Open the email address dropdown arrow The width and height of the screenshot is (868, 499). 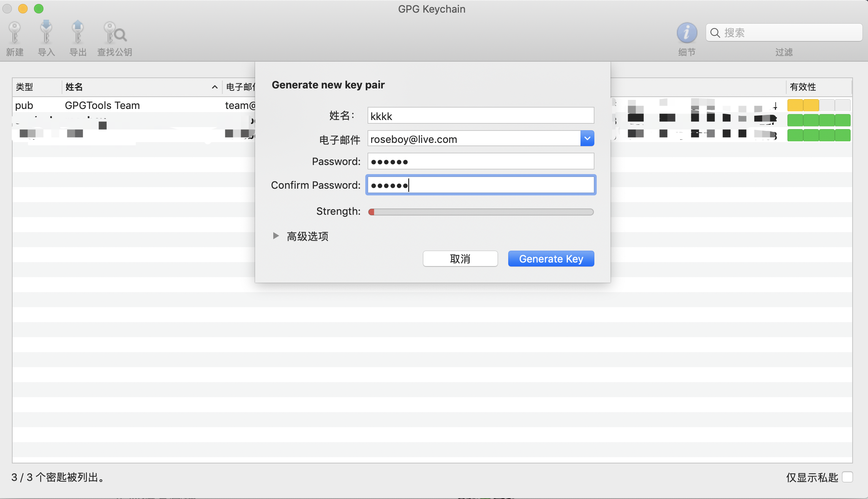(x=587, y=139)
